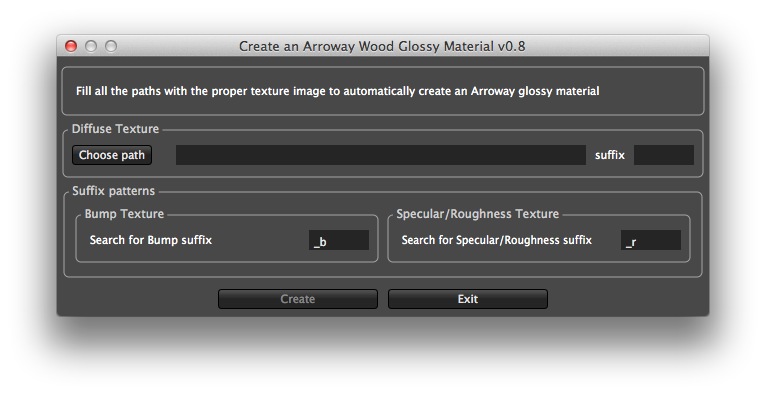This screenshot has height=395, width=766.
Task: Click the 'Bump Texture' group label
Action: [x=124, y=214]
